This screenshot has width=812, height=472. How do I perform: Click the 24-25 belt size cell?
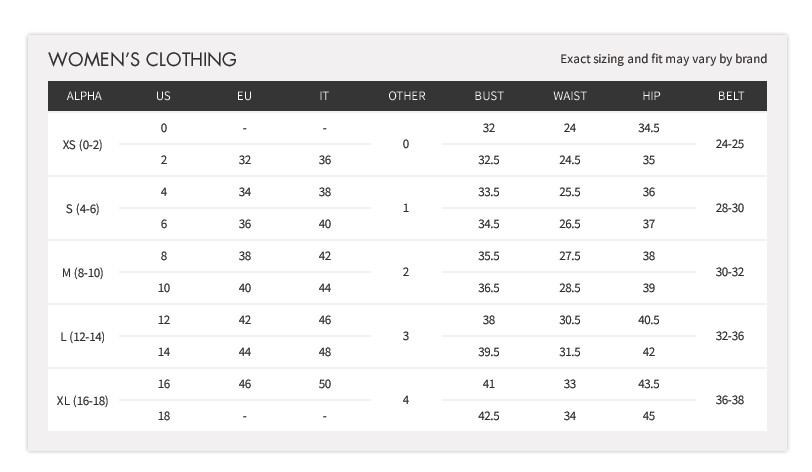(x=730, y=144)
